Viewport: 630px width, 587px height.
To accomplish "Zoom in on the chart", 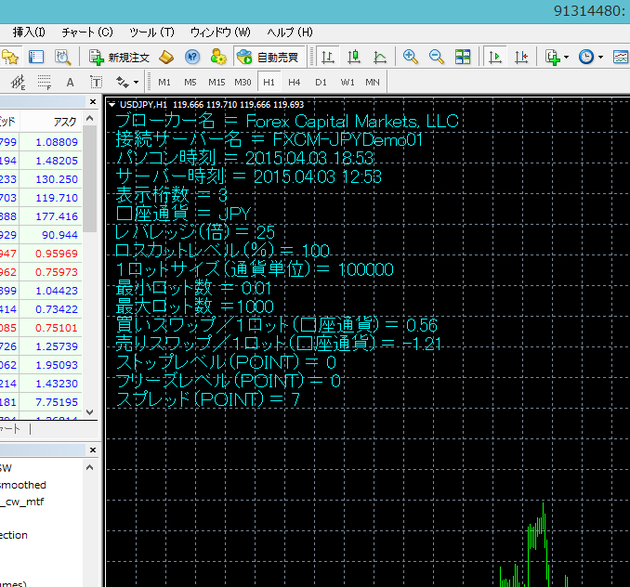I will 410,57.
